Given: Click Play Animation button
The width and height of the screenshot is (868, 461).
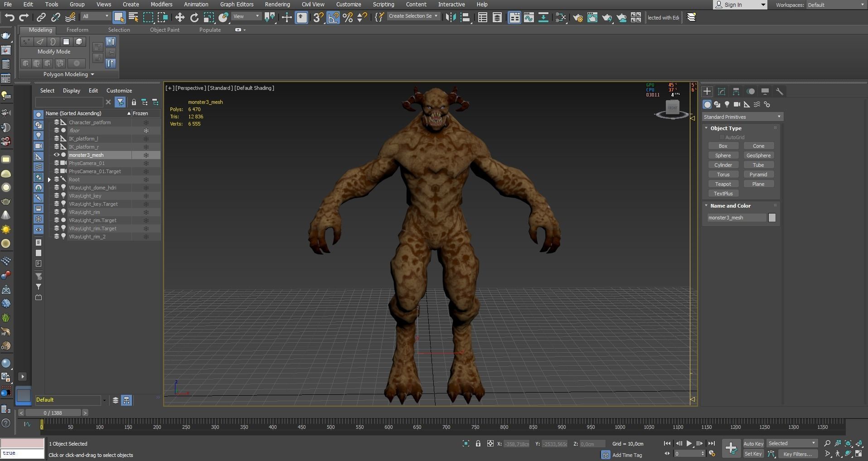Looking at the screenshot, I should (689, 444).
